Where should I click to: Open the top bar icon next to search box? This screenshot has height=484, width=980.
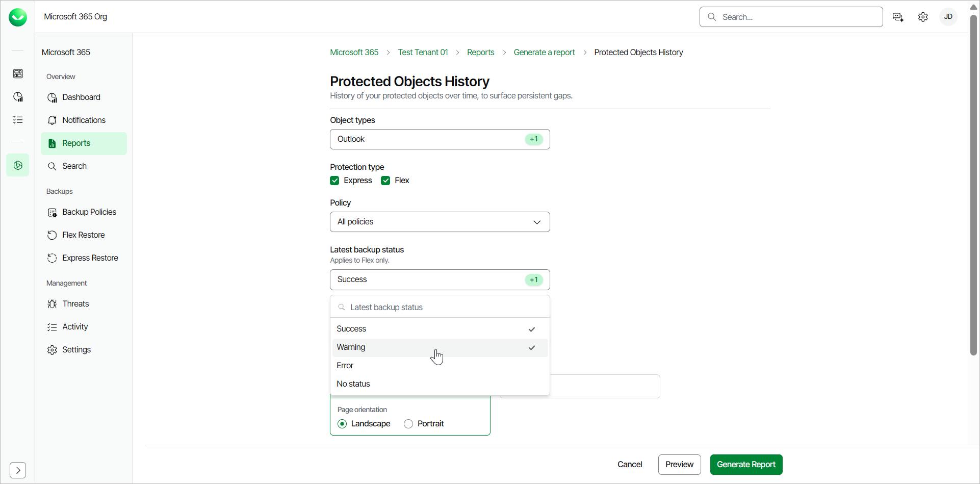click(x=898, y=17)
